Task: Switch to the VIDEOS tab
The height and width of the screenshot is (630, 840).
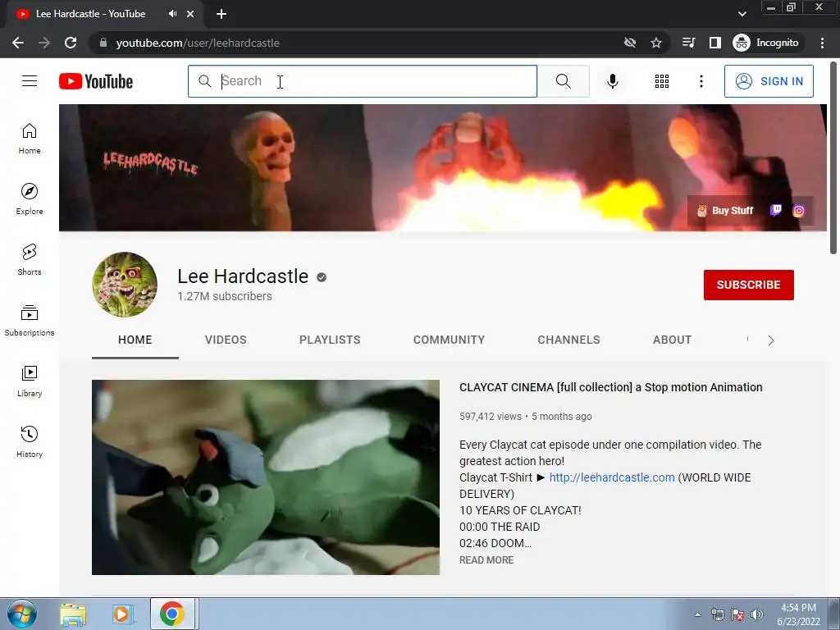Action: point(226,340)
